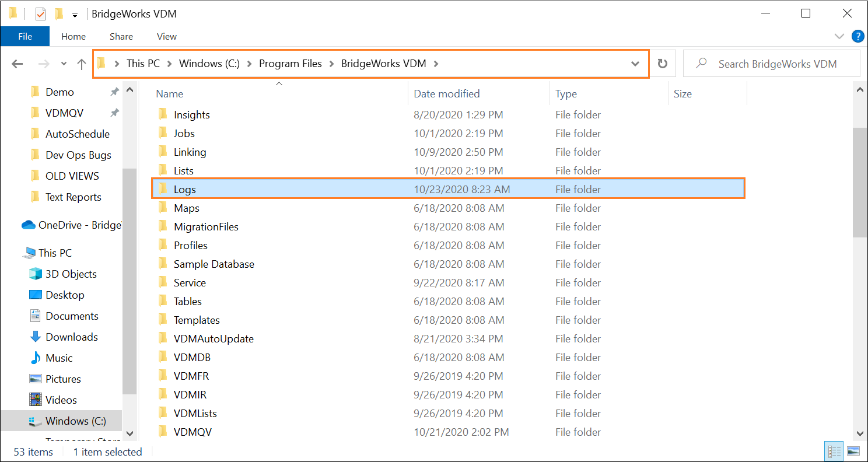This screenshot has height=462, width=868.
Task: Go up one level with Up arrow
Action: click(x=82, y=64)
